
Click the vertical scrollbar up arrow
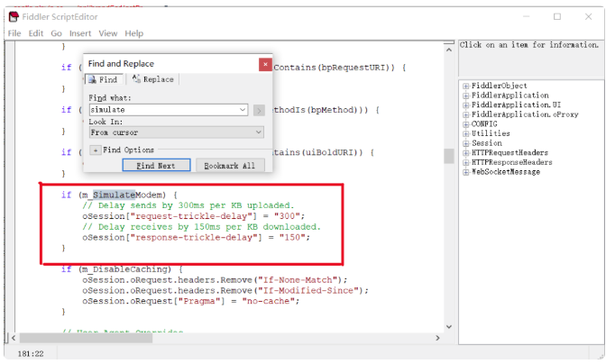click(x=449, y=50)
